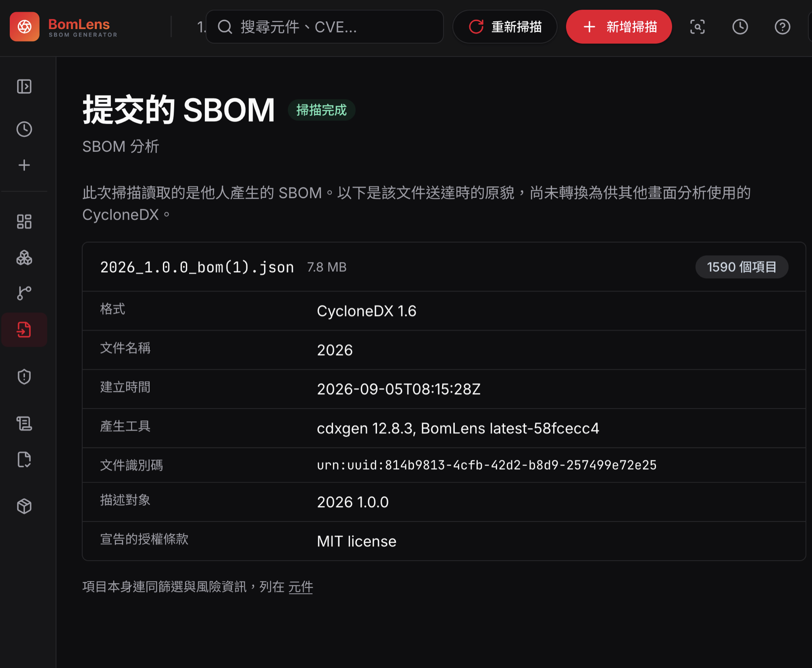Open the licenses scroll icon
This screenshot has width=812, height=668.
pos(24,423)
